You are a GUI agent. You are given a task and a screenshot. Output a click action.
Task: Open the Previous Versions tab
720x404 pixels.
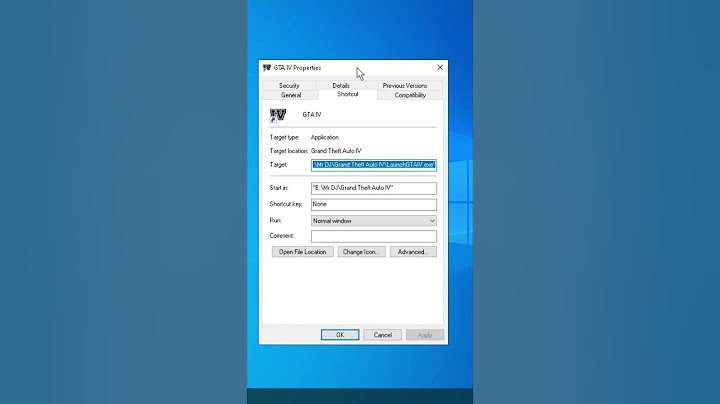405,85
